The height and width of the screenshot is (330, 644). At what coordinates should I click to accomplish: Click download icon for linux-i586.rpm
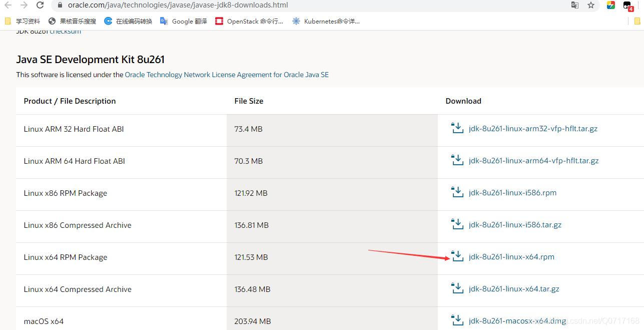[457, 192]
